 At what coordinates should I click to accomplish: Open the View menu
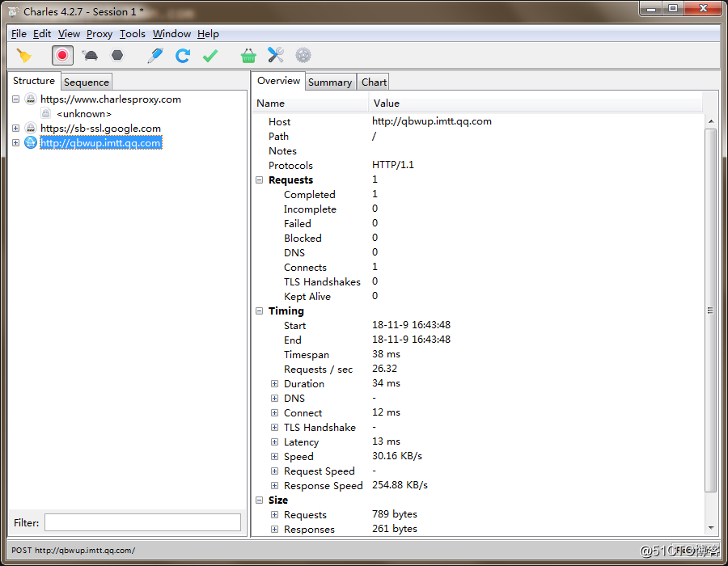69,34
